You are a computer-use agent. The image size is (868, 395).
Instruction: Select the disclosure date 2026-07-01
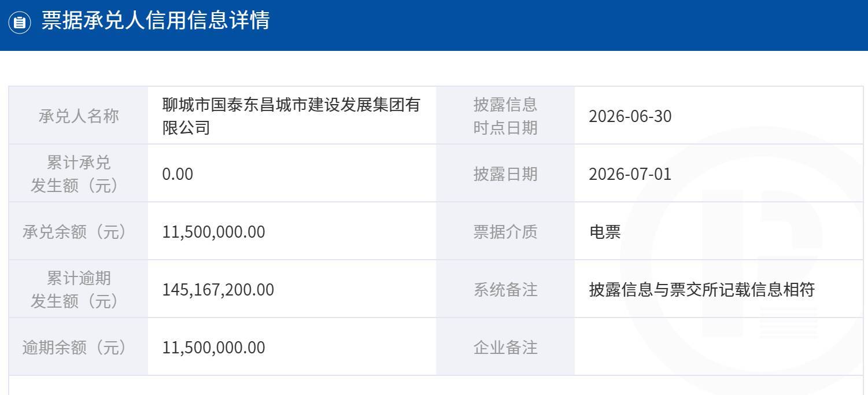630,174
